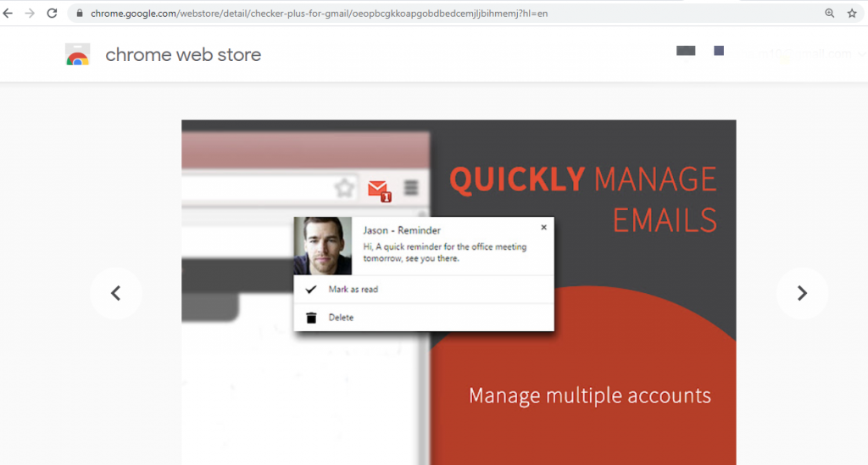Reload the current page
Image resolution: width=868 pixels, height=465 pixels.
click(x=52, y=14)
